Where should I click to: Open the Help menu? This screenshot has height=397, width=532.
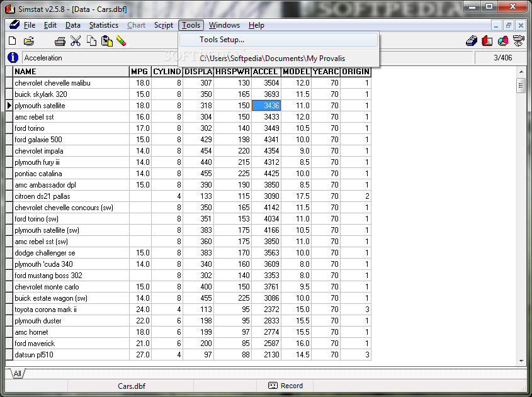pos(256,25)
